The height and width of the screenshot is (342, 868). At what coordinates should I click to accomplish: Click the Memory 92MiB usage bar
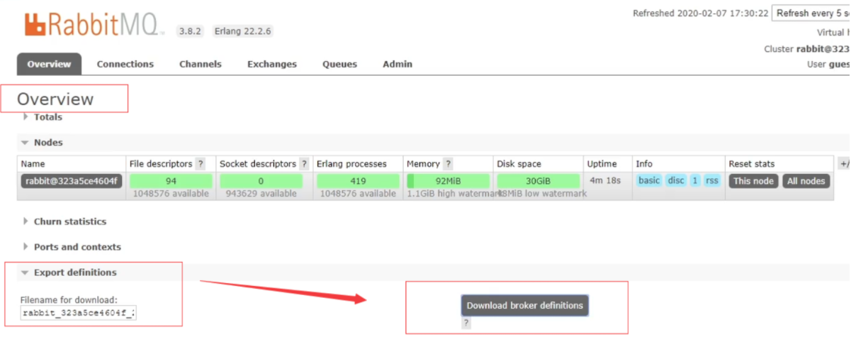448,181
